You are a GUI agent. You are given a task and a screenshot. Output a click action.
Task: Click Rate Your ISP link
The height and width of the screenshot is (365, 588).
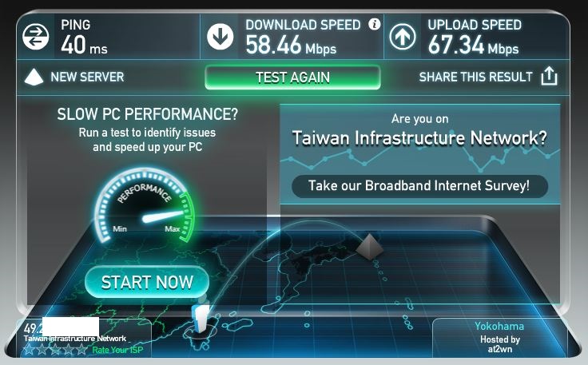pyautogui.click(x=117, y=351)
